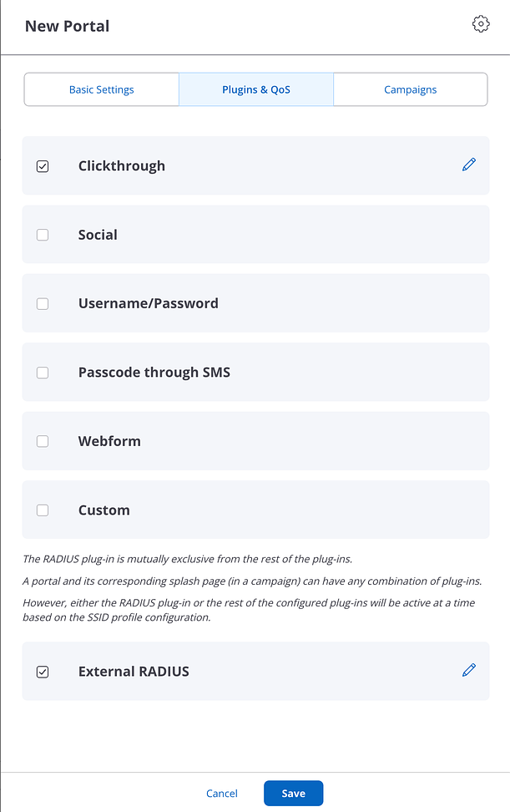Click the Social plugin row label
The width and height of the screenshot is (510, 812).
pyautogui.click(x=98, y=235)
